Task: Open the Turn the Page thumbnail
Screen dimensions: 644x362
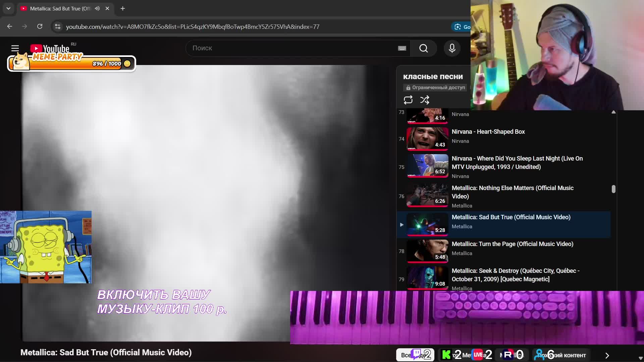Action: [x=427, y=251]
